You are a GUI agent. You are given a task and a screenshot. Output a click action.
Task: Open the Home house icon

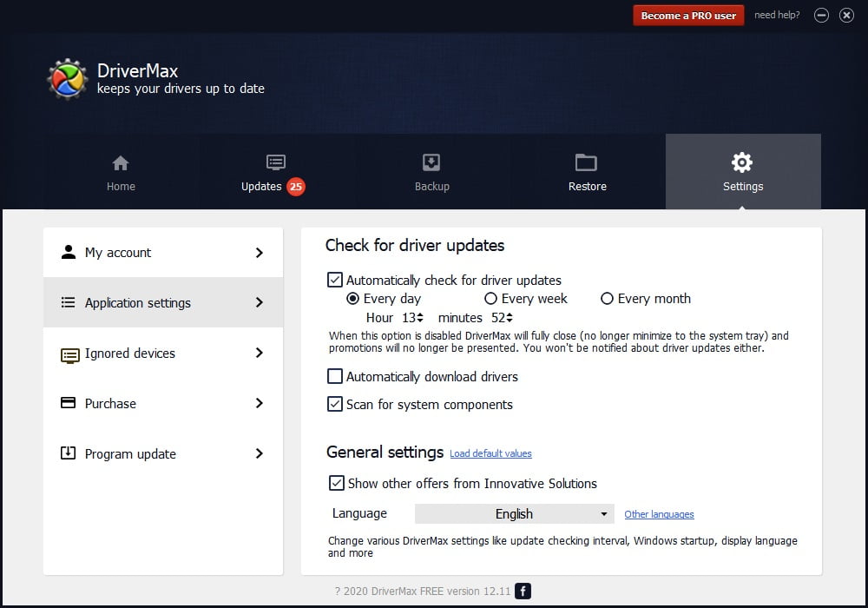coord(121,163)
